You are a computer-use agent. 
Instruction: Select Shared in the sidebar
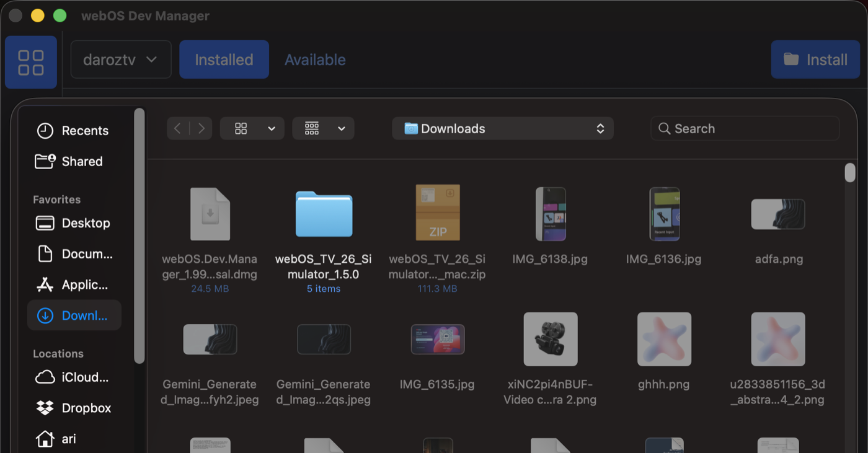74,161
